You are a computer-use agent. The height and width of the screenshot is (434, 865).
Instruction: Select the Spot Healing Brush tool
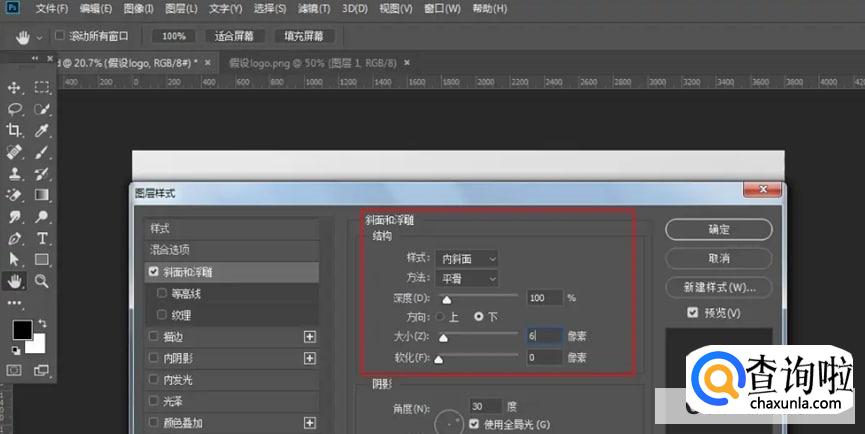click(x=14, y=152)
